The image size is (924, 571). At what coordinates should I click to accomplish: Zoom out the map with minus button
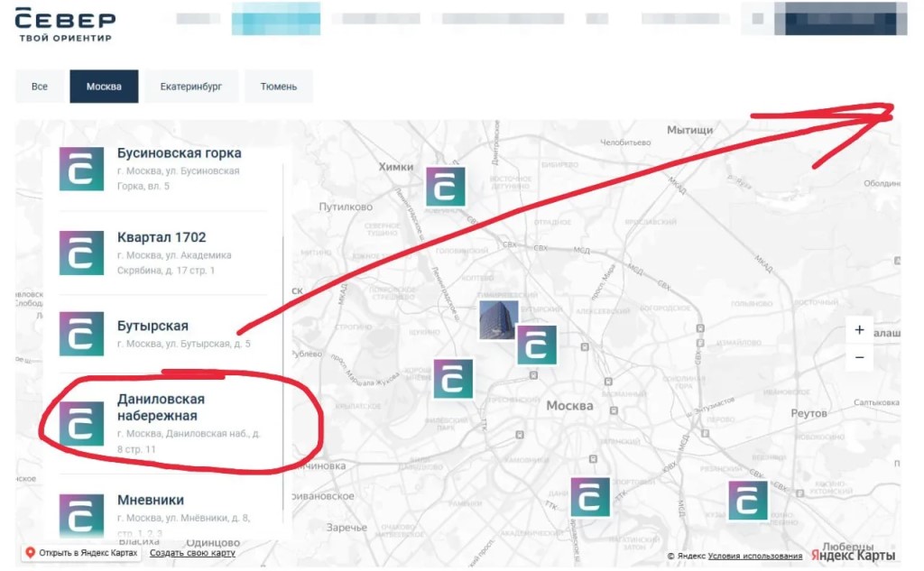(859, 357)
